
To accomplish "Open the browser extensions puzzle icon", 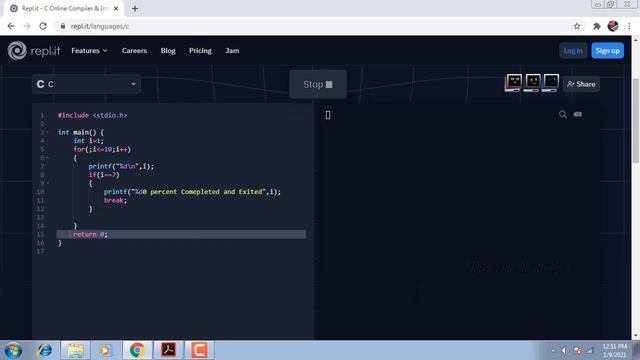I will (596, 26).
